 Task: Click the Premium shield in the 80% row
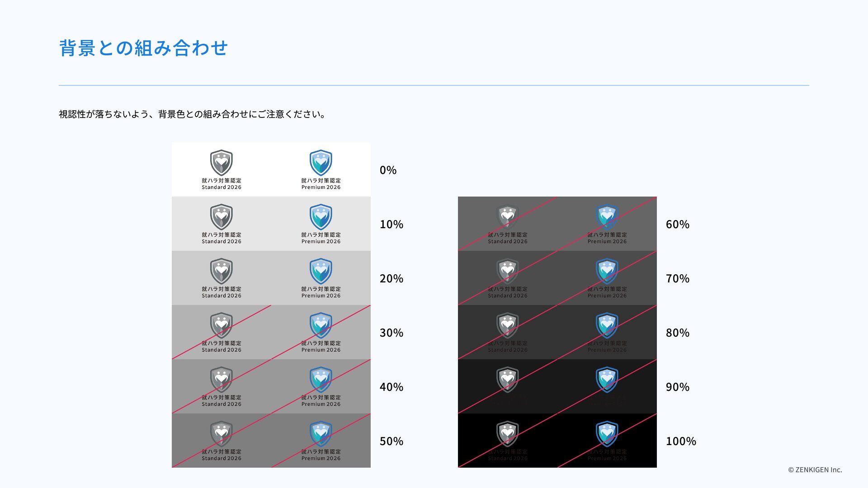607,325
